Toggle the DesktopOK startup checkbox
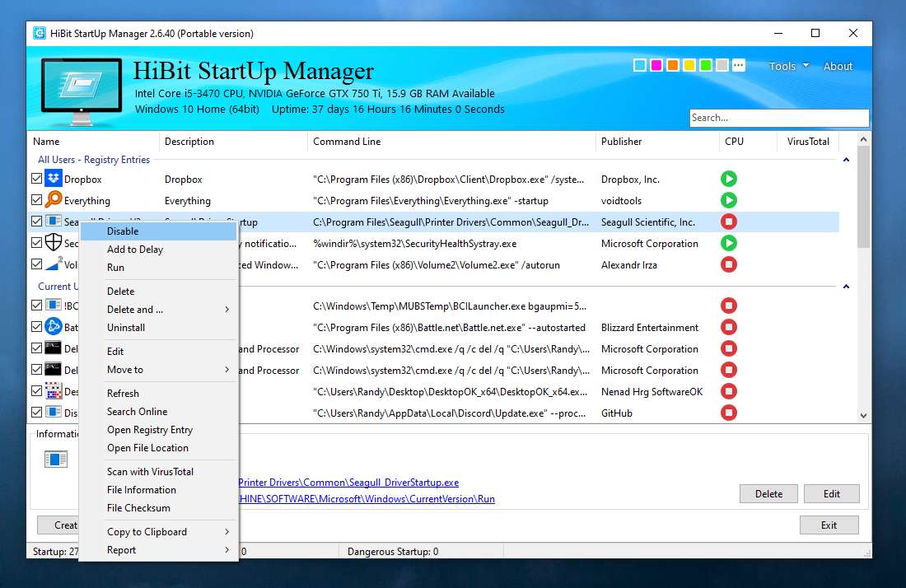Screen dimensions: 906x588 pos(36,391)
